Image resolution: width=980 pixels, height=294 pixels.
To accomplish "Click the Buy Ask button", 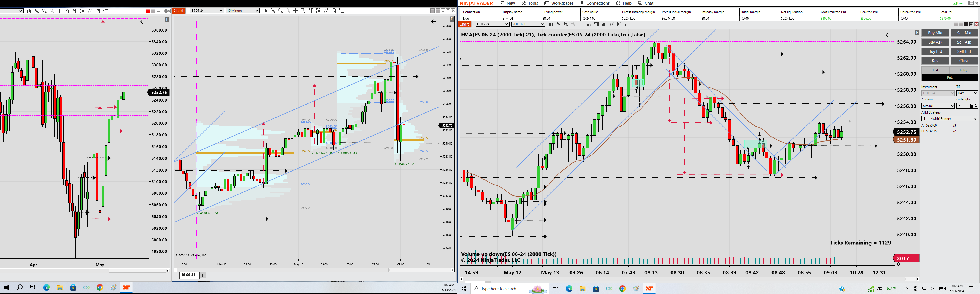I will click(935, 42).
